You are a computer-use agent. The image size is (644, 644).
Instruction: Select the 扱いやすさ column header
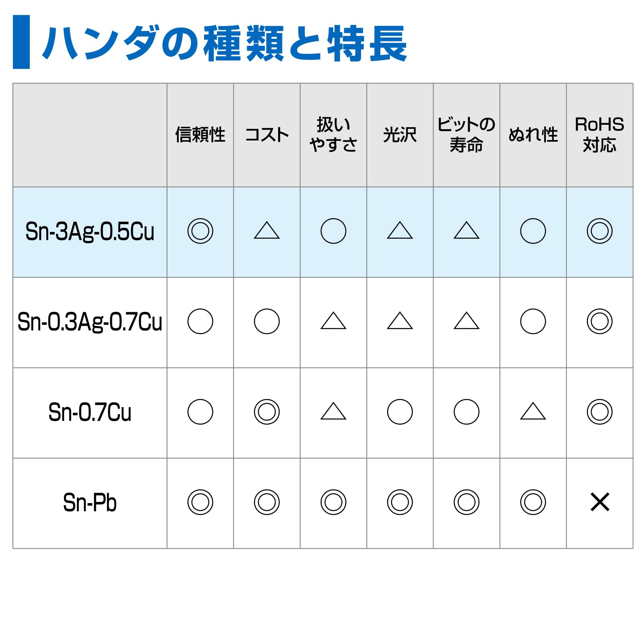coord(333,135)
